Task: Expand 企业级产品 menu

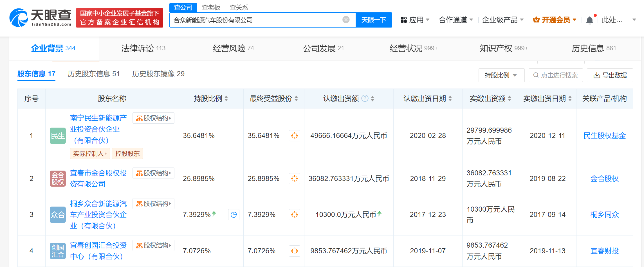Action: pyautogui.click(x=502, y=20)
